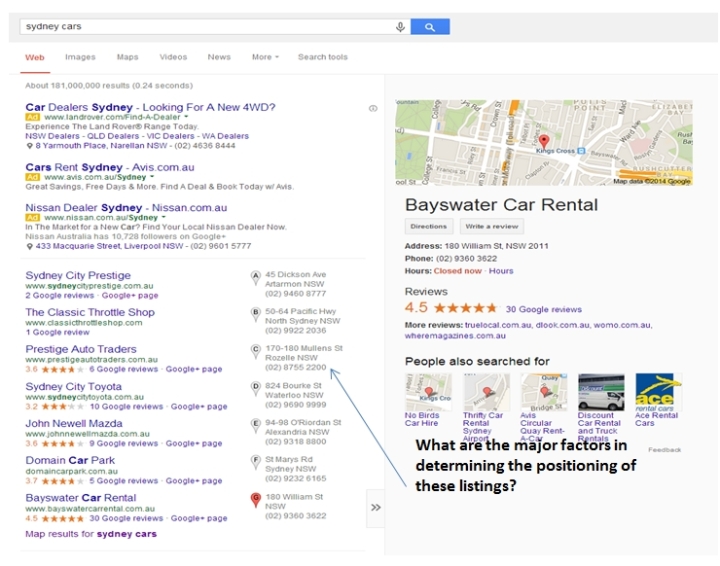Click map pin F for Domain Car Park

click(255, 462)
